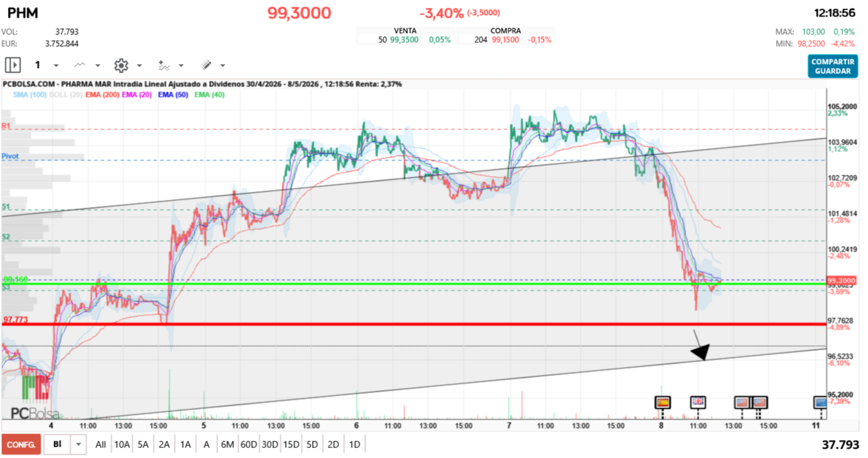
Task: Click the green 99,160 horizontal line label
Action: tap(16, 280)
